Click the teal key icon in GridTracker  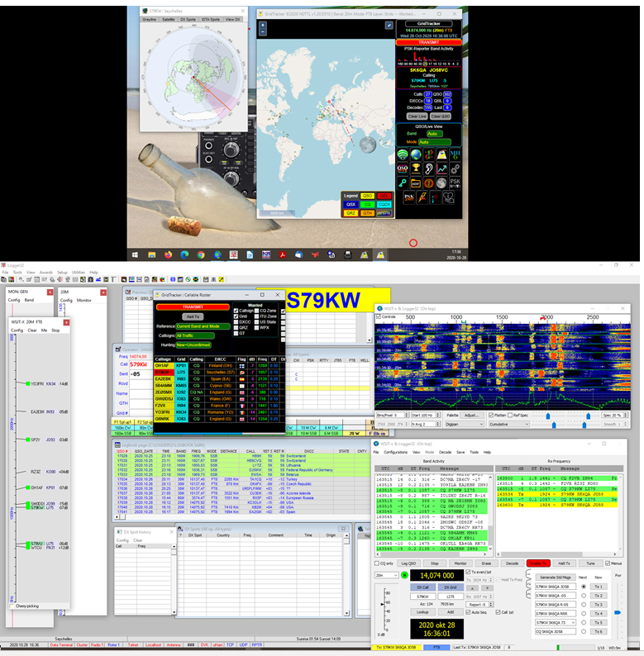[x=403, y=183]
